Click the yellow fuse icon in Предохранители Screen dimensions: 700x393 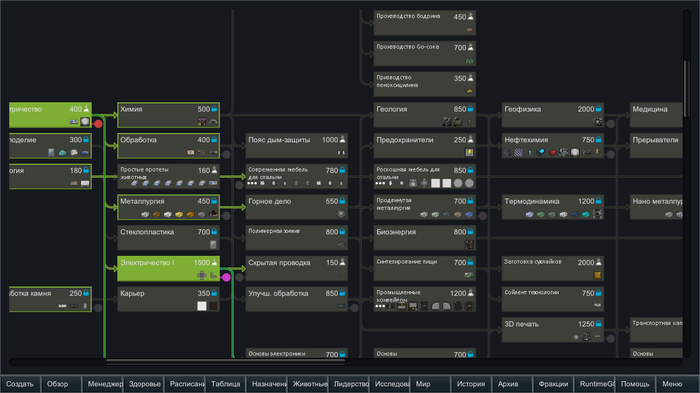tap(469, 152)
